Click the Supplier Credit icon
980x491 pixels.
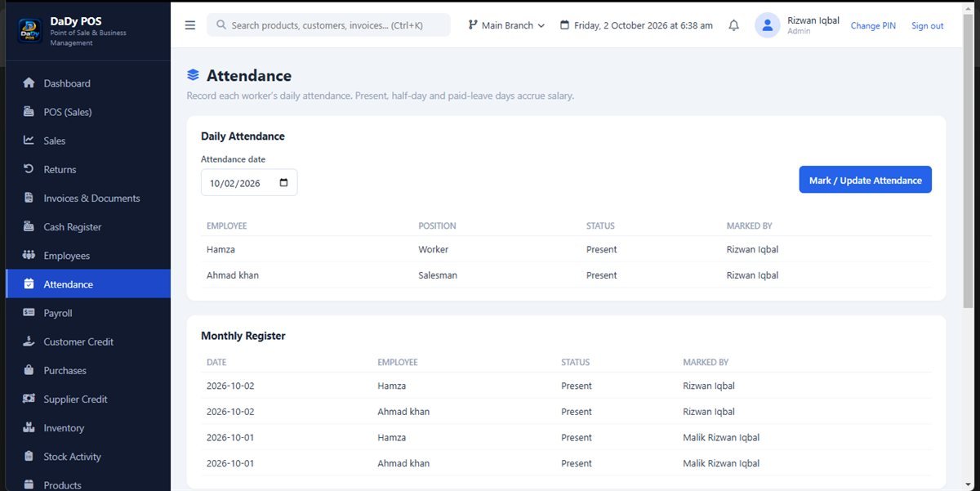pyautogui.click(x=29, y=399)
